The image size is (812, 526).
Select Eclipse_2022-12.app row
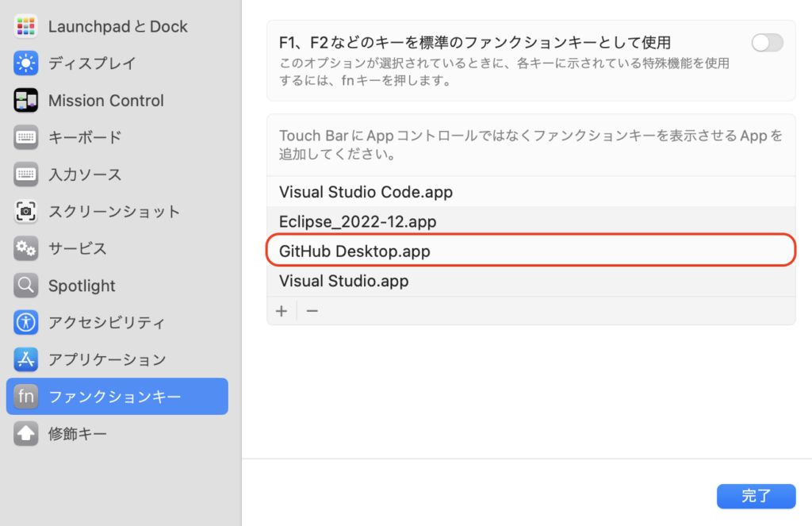(358, 221)
